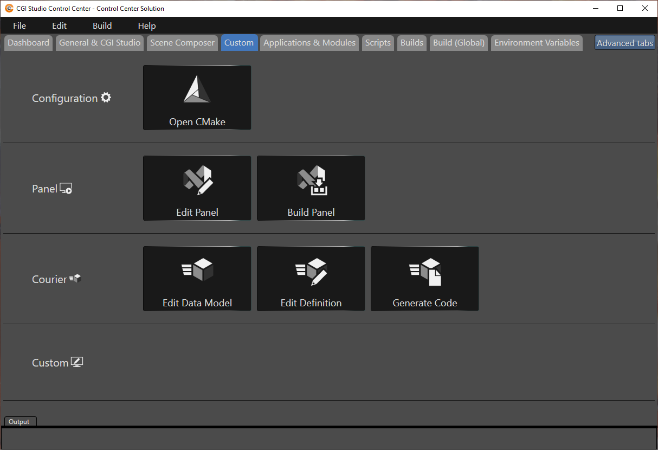
Task: Click the Configuration section label
Action: click(65, 98)
